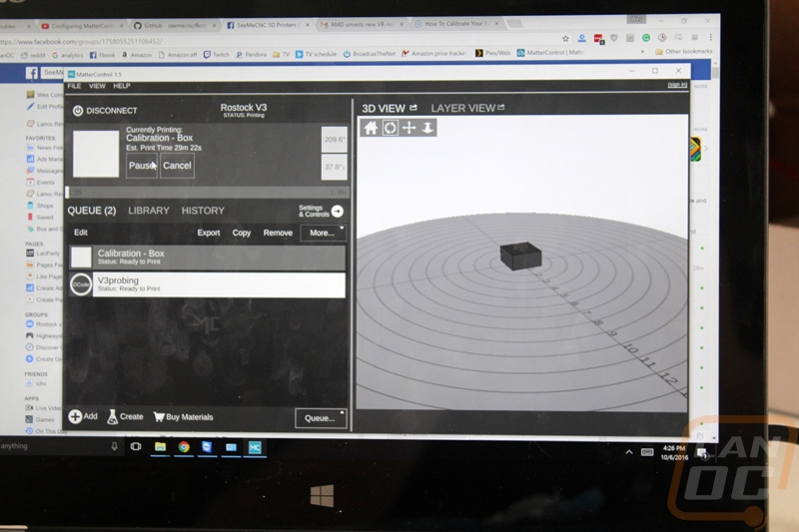Click the Create flask icon
This screenshot has height=532, width=799.
click(112, 417)
